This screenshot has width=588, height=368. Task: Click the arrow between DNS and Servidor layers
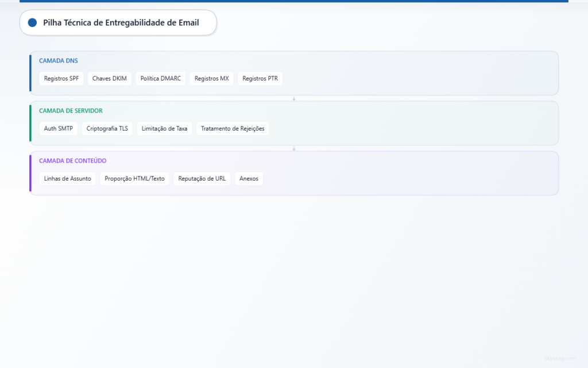click(x=294, y=98)
